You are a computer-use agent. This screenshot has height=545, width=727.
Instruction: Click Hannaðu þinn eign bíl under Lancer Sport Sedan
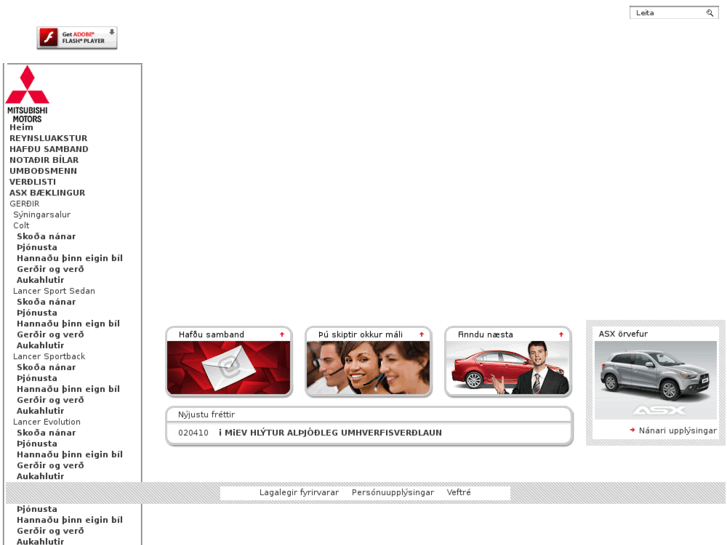pyautogui.click(x=68, y=324)
